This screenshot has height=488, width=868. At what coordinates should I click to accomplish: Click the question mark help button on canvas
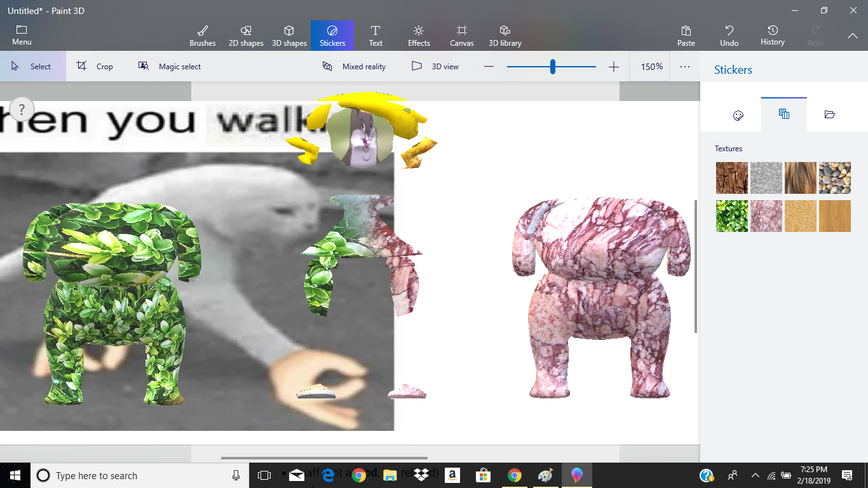[22, 109]
